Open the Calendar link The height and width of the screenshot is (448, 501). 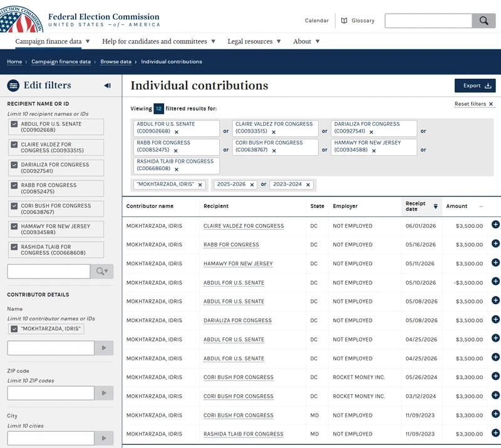pos(317,21)
